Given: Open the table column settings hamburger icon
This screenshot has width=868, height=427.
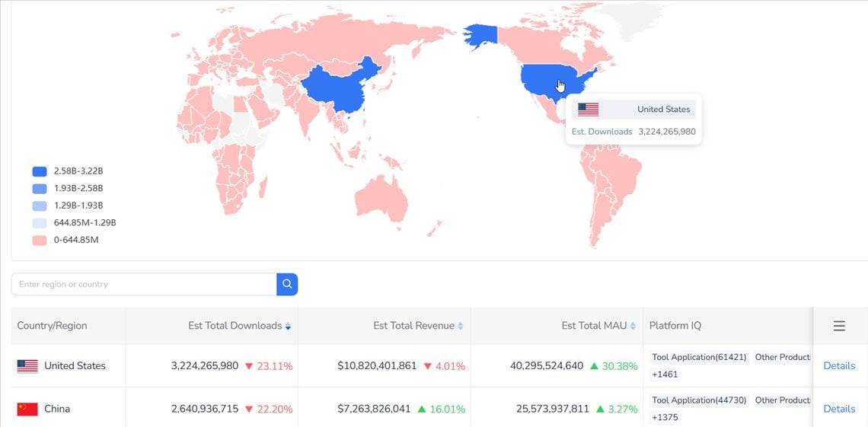Looking at the screenshot, I should pyautogui.click(x=839, y=326).
